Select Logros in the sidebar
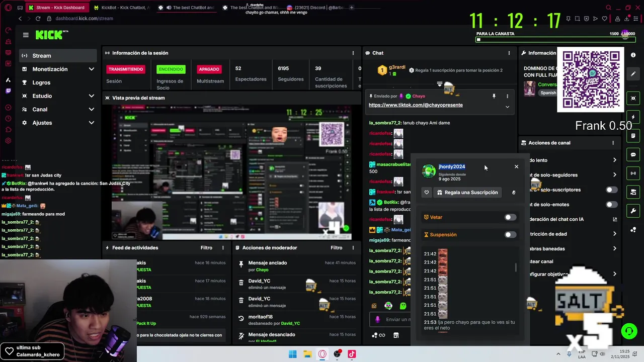The width and height of the screenshot is (644, 362). (x=58, y=82)
